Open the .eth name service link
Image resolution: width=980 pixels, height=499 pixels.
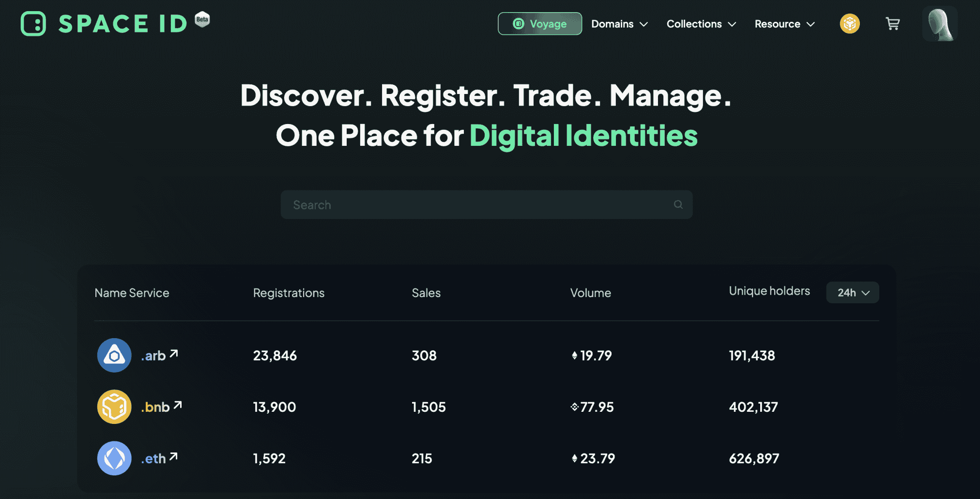click(160, 458)
